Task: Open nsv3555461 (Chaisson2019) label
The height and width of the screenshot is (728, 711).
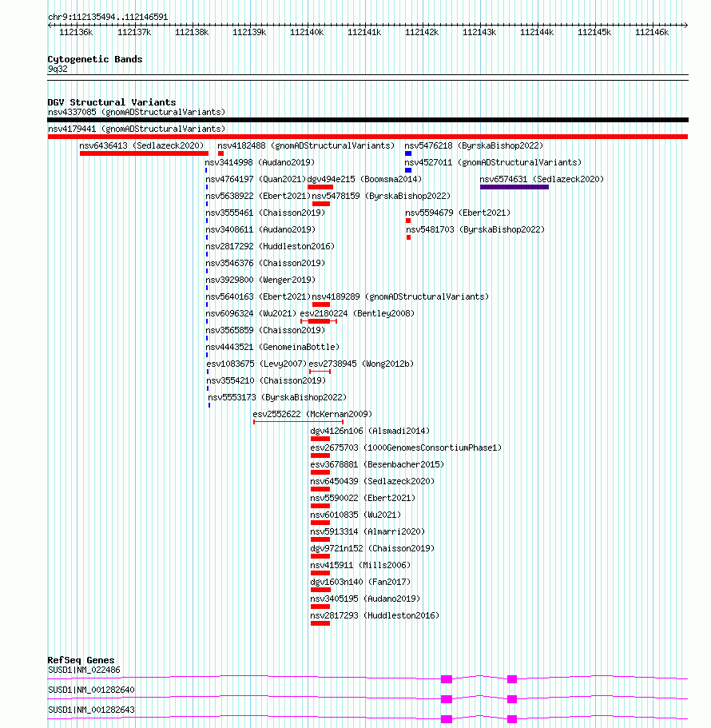Action: click(265, 213)
